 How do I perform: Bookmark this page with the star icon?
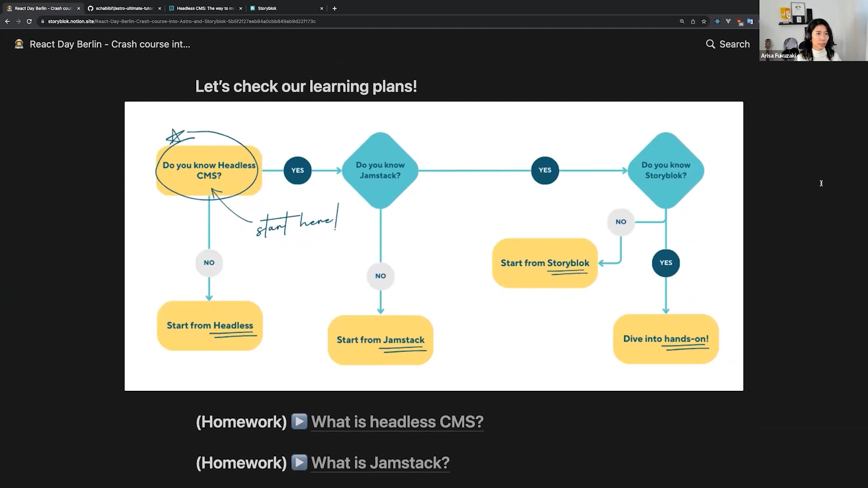[703, 21]
